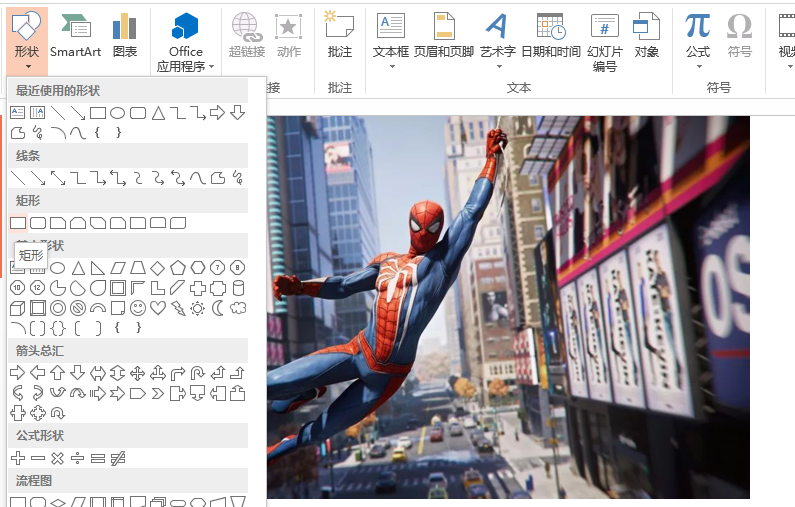Click the 动作 action button

pos(288,35)
